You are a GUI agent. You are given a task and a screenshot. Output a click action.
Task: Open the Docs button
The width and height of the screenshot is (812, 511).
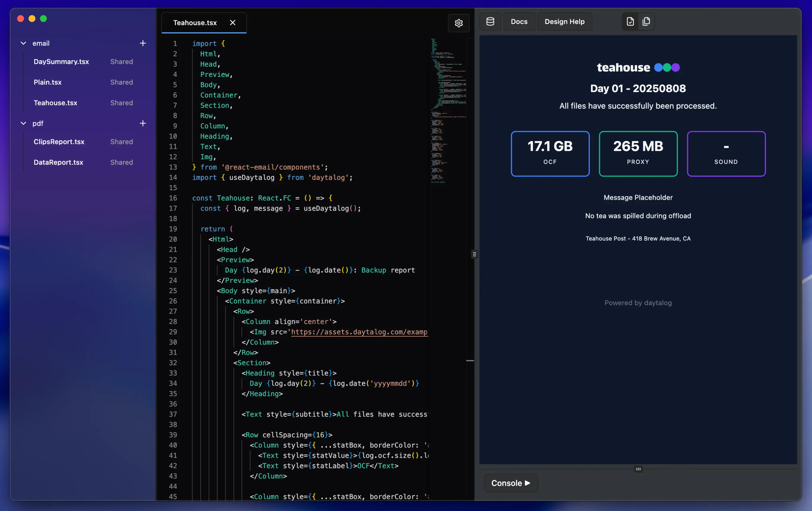(x=519, y=22)
